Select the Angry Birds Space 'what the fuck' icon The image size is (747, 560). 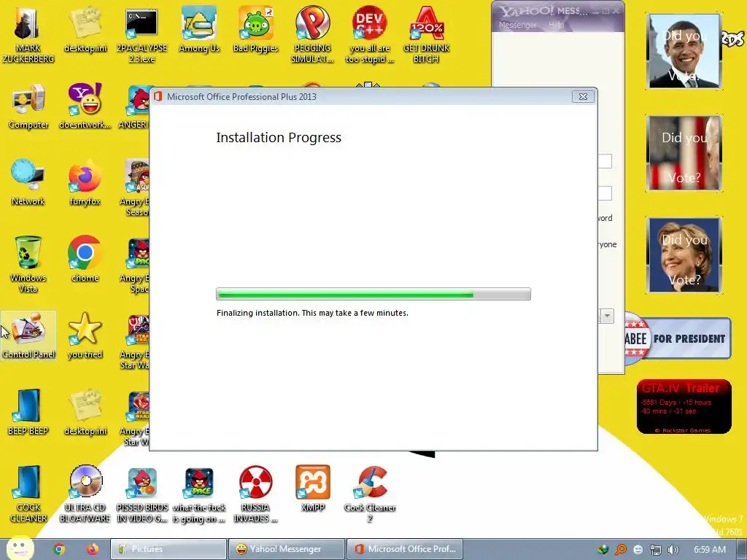click(199, 494)
